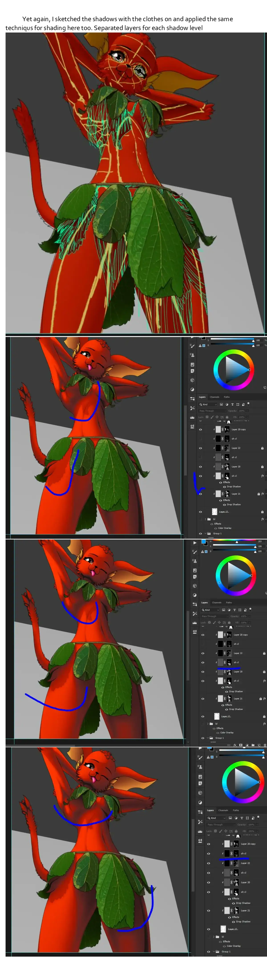Select Layer 20 copy by its name in the bottom Layers panel

tap(248, 844)
